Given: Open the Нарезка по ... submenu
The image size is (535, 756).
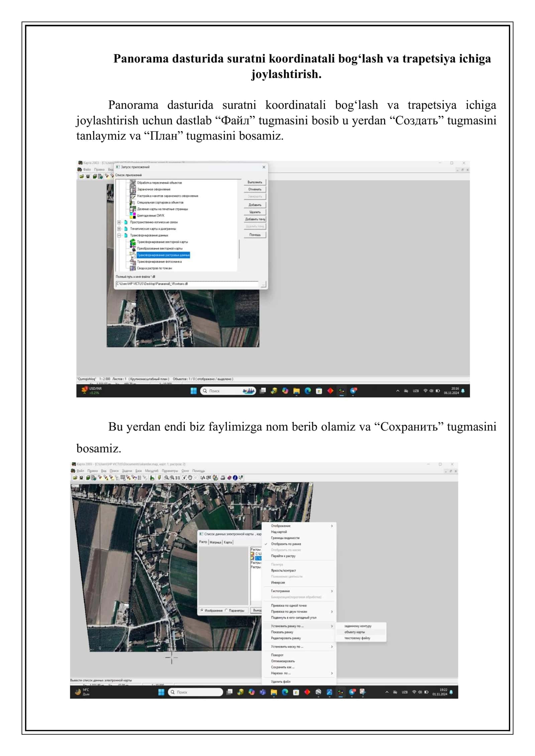Looking at the screenshot, I should (x=299, y=673).
